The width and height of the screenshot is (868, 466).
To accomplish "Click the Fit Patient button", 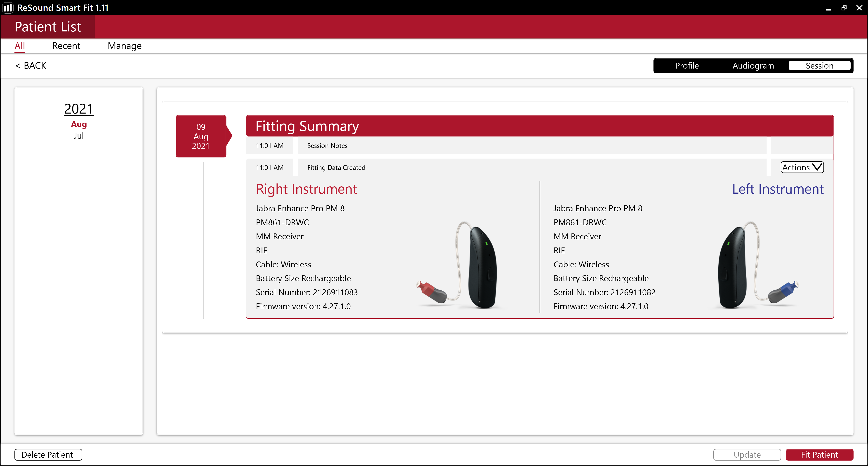I will (x=819, y=454).
